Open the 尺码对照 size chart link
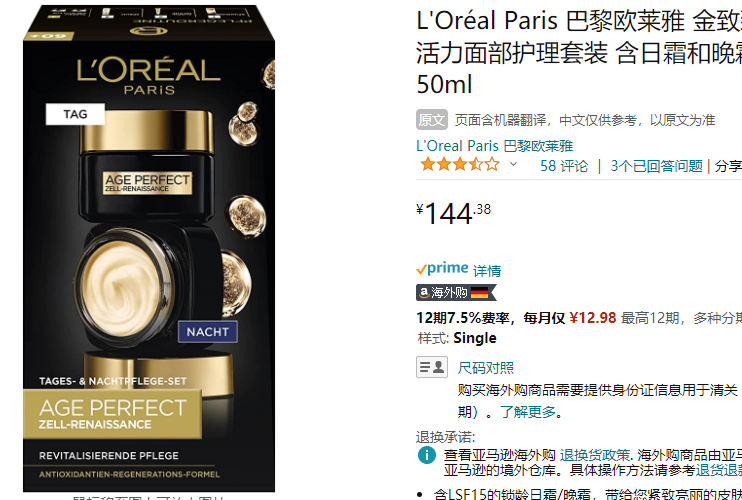 pyautogui.click(x=486, y=368)
